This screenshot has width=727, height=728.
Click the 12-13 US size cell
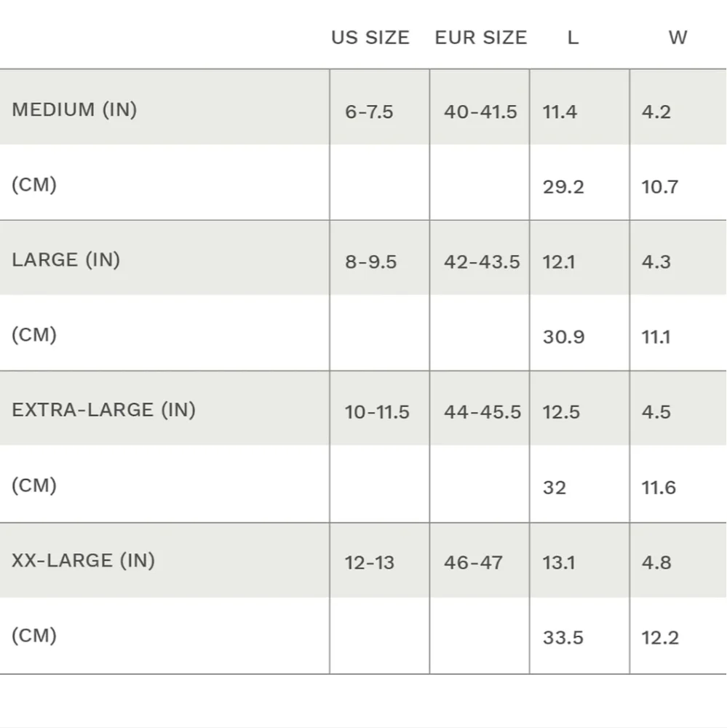click(x=369, y=563)
